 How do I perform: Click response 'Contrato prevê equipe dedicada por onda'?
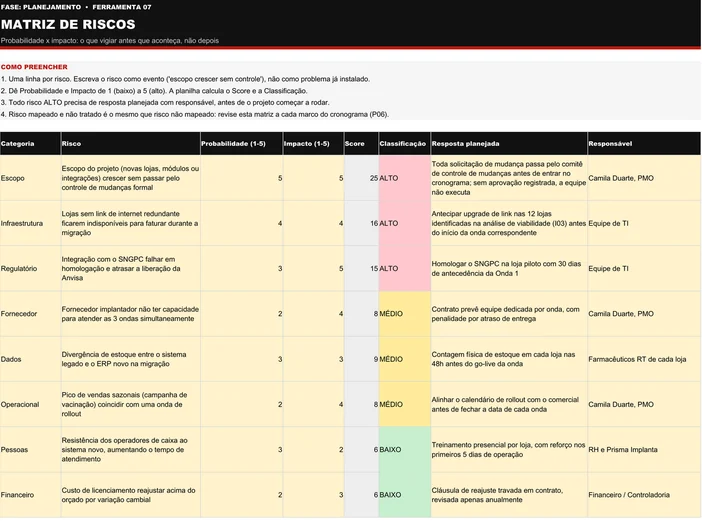(505, 314)
